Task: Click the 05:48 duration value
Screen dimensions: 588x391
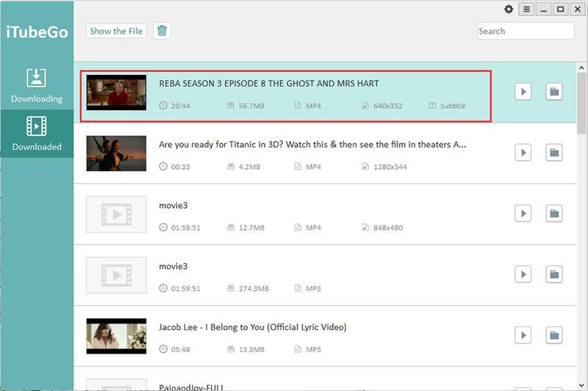Action: 180,349
